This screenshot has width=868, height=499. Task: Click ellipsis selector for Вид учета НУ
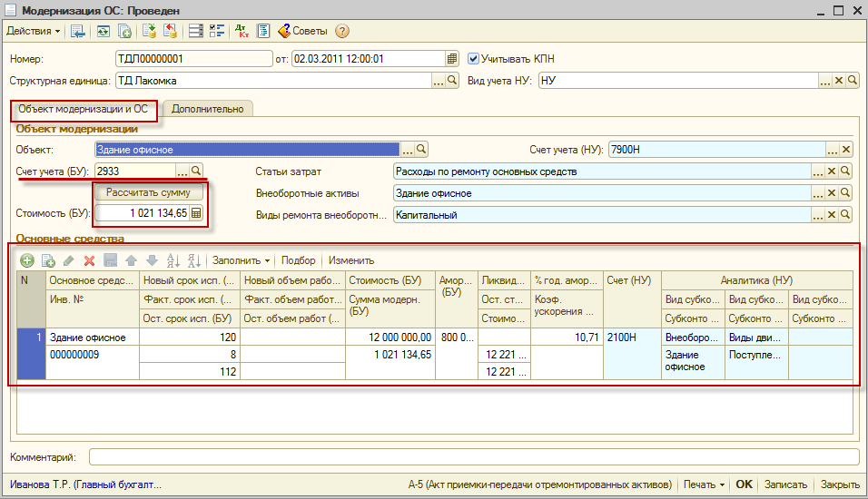tap(824, 81)
